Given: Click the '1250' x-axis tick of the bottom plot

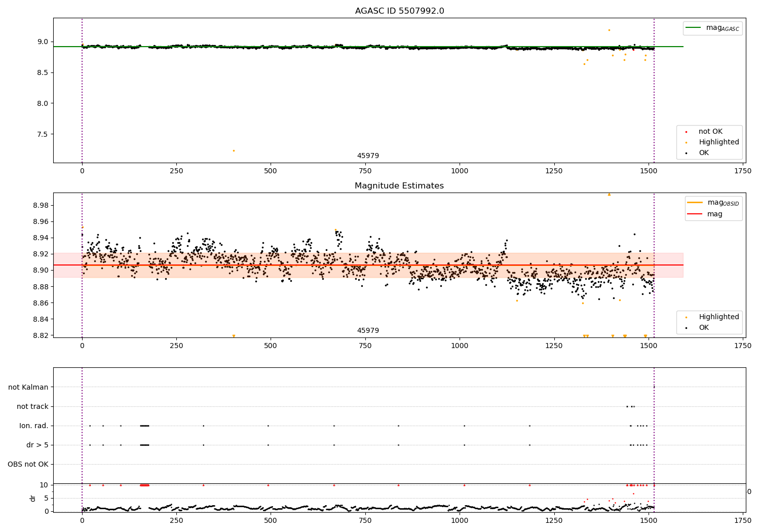Looking at the screenshot, I should coord(554,520).
